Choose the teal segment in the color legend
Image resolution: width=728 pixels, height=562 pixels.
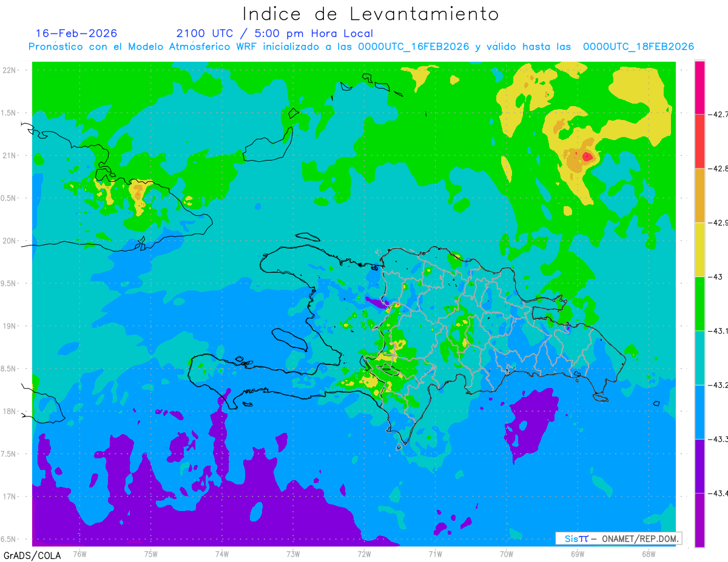[699, 358]
